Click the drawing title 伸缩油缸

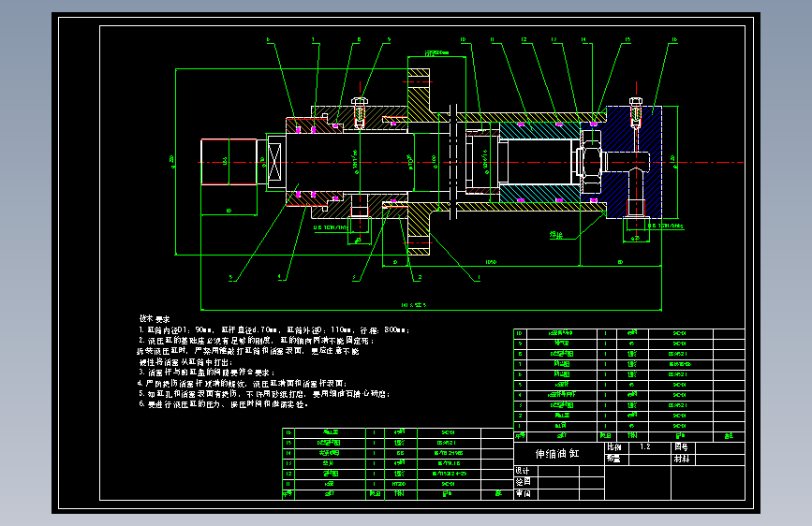[557, 454]
